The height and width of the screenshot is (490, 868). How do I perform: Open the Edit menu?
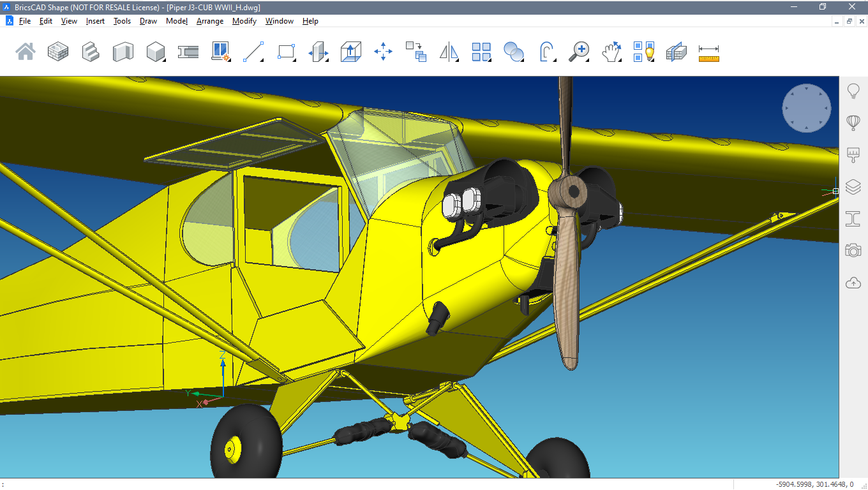click(x=46, y=21)
